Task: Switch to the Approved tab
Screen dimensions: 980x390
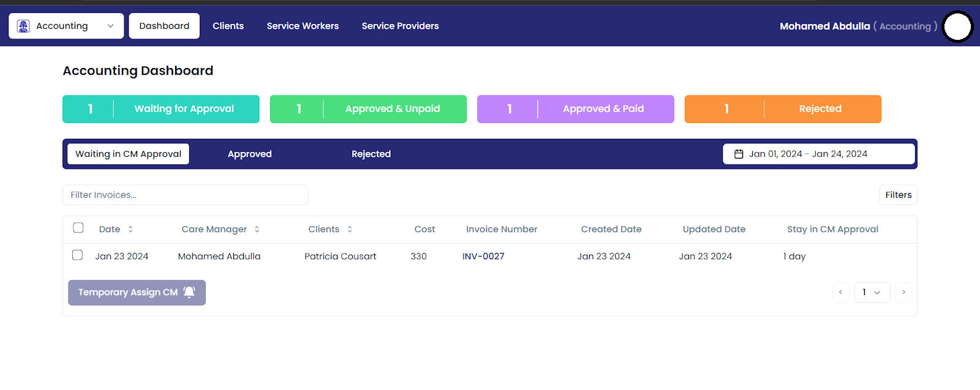Action: (x=249, y=154)
